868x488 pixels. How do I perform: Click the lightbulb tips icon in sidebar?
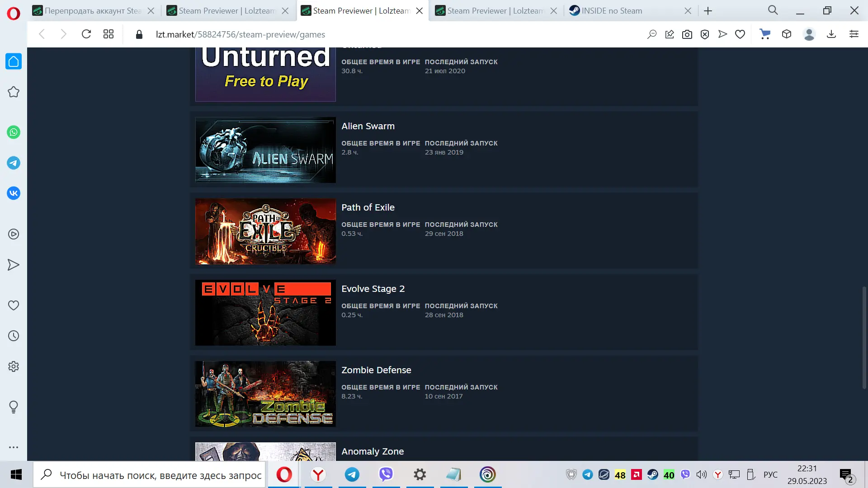coord(14,407)
